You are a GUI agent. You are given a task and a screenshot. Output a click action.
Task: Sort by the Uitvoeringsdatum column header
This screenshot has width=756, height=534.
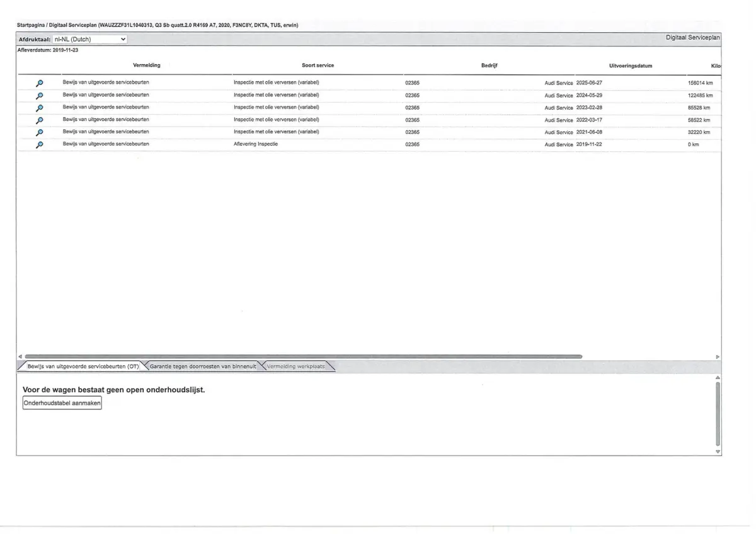631,65
